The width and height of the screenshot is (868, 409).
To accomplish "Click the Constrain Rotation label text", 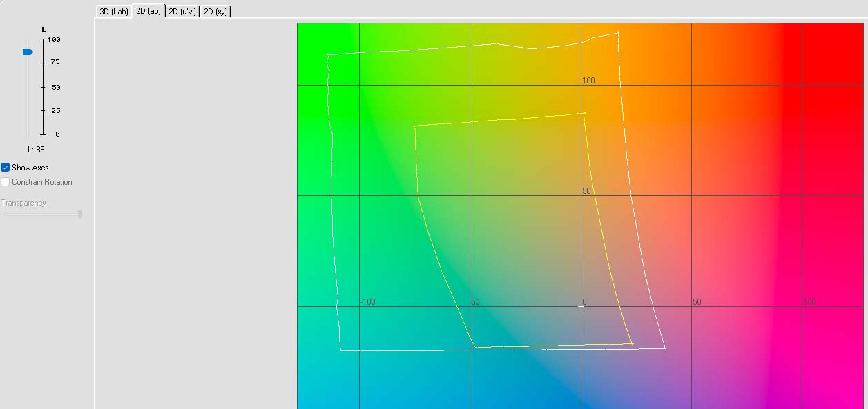I will [41, 182].
